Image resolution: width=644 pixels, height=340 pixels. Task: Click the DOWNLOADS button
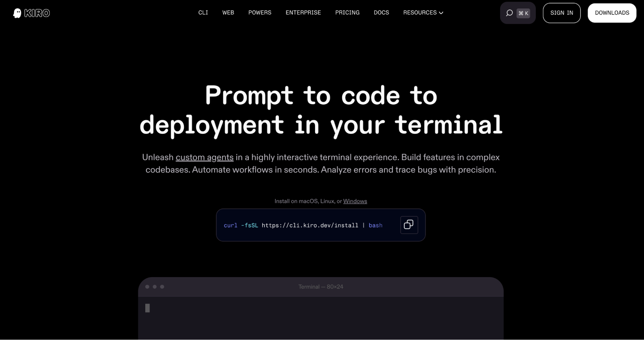pos(612,13)
